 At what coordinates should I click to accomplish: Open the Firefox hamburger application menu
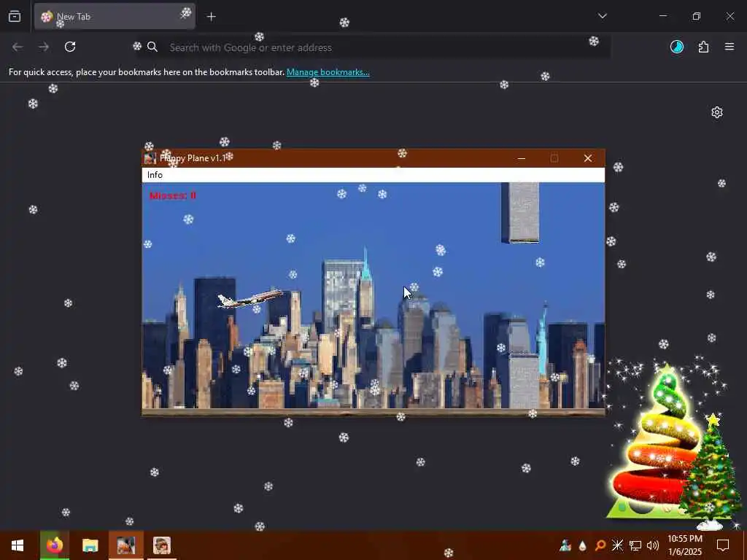pos(729,47)
